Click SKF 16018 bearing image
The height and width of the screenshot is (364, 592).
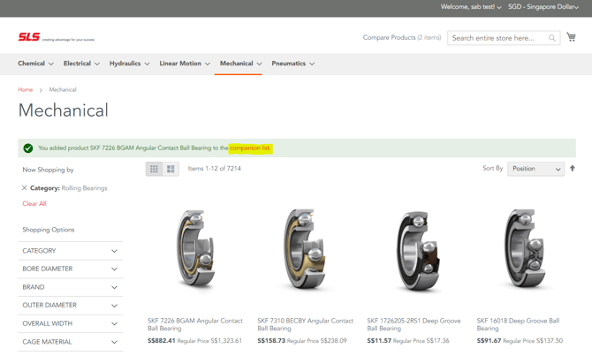pyautogui.click(x=525, y=249)
